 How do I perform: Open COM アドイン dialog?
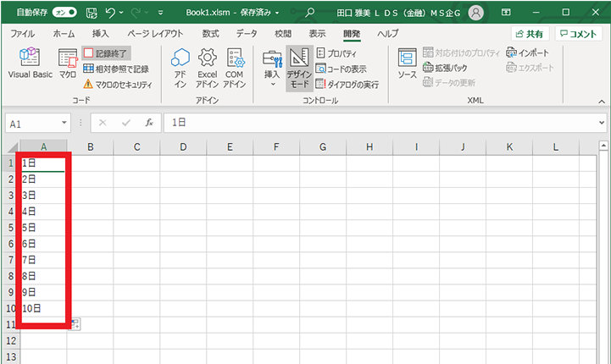coord(234,68)
